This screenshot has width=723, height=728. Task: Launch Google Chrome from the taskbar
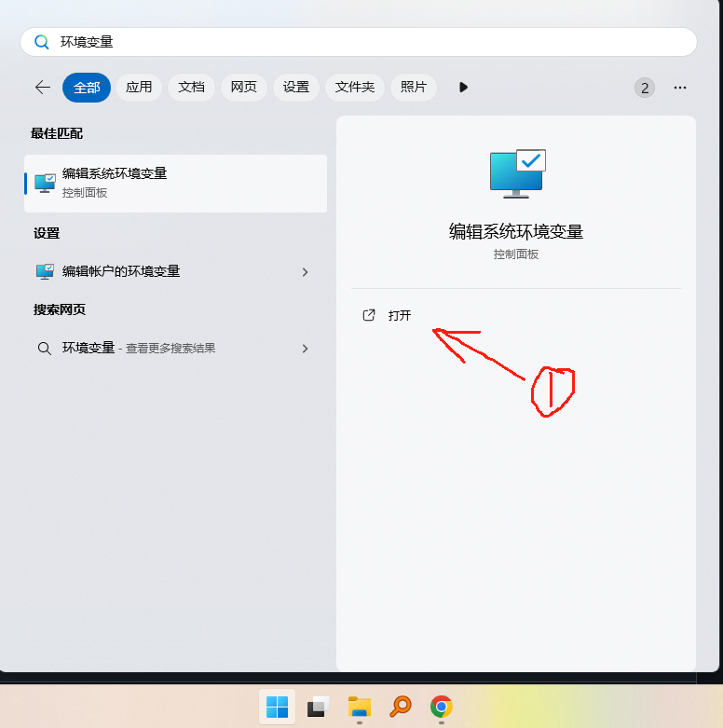pyautogui.click(x=442, y=707)
